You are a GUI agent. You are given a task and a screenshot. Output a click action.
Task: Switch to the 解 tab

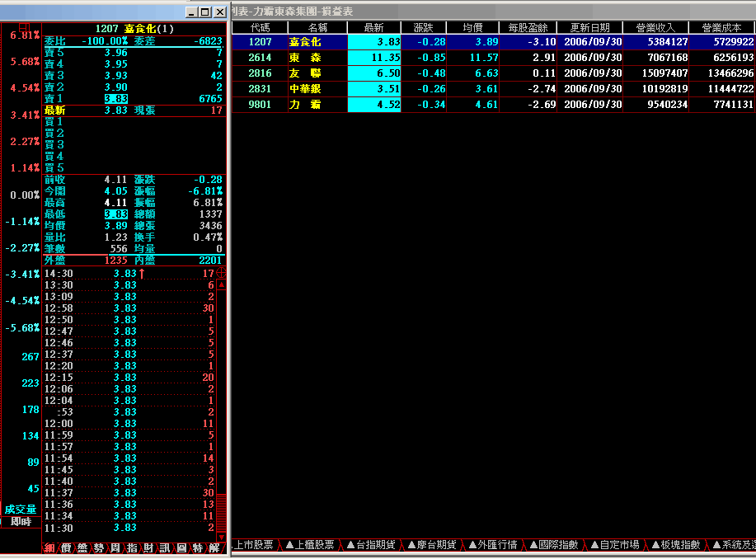pos(214,548)
